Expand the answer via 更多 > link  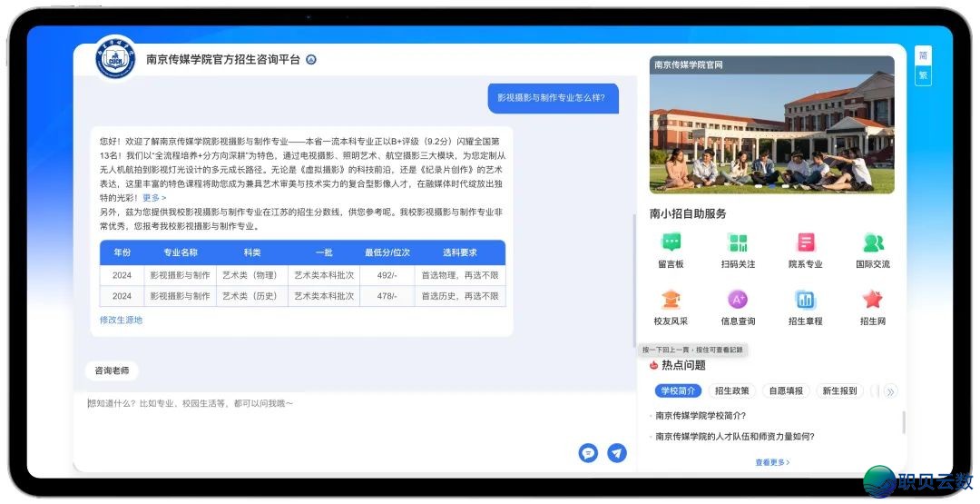point(154,198)
